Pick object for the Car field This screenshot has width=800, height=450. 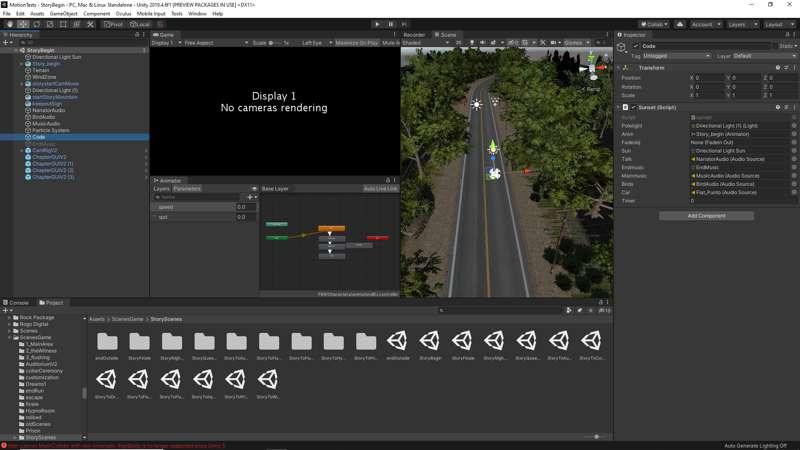pyautogui.click(x=794, y=192)
